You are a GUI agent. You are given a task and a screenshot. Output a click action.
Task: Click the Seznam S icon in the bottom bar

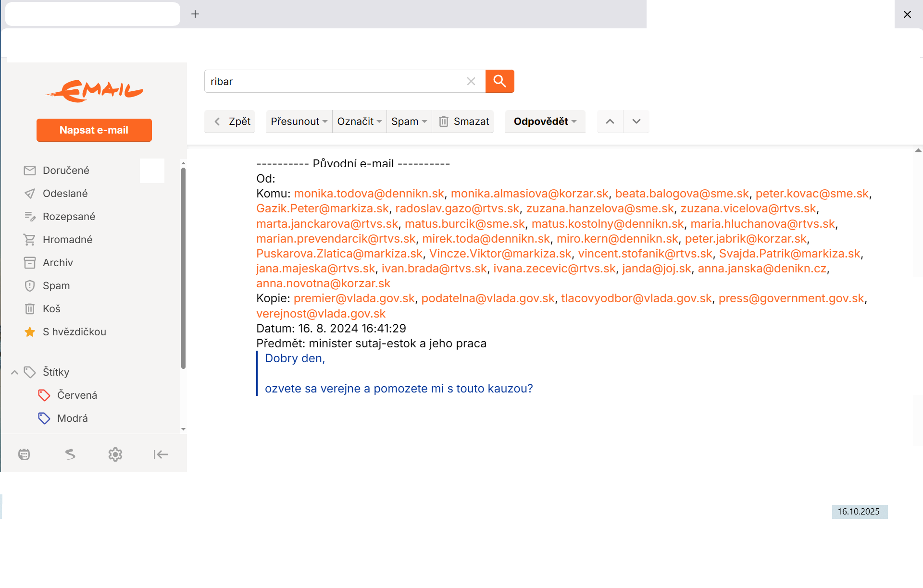coord(70,454)
